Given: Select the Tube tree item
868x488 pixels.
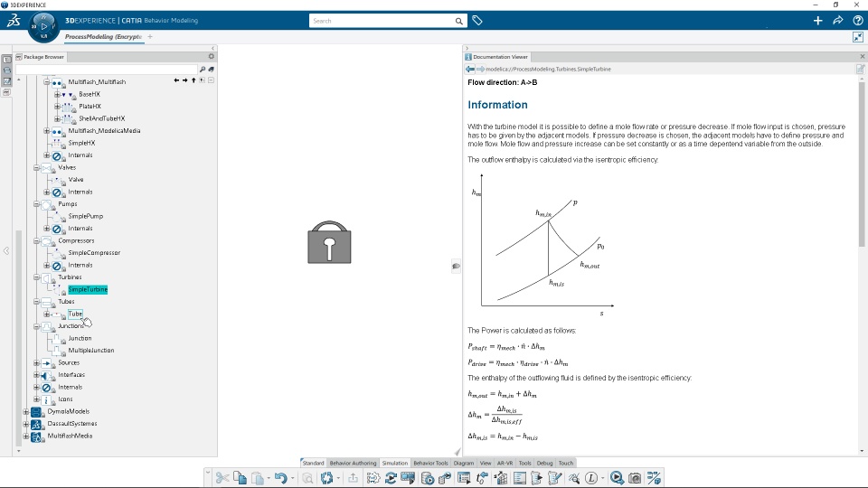Looking at the screenshot, I should tap(75, 314).
